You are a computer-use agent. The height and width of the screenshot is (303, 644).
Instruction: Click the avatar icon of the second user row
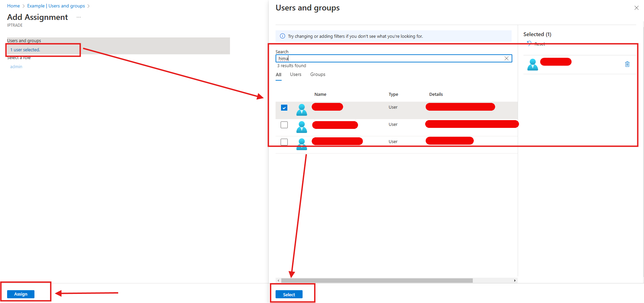click(302, 127)
